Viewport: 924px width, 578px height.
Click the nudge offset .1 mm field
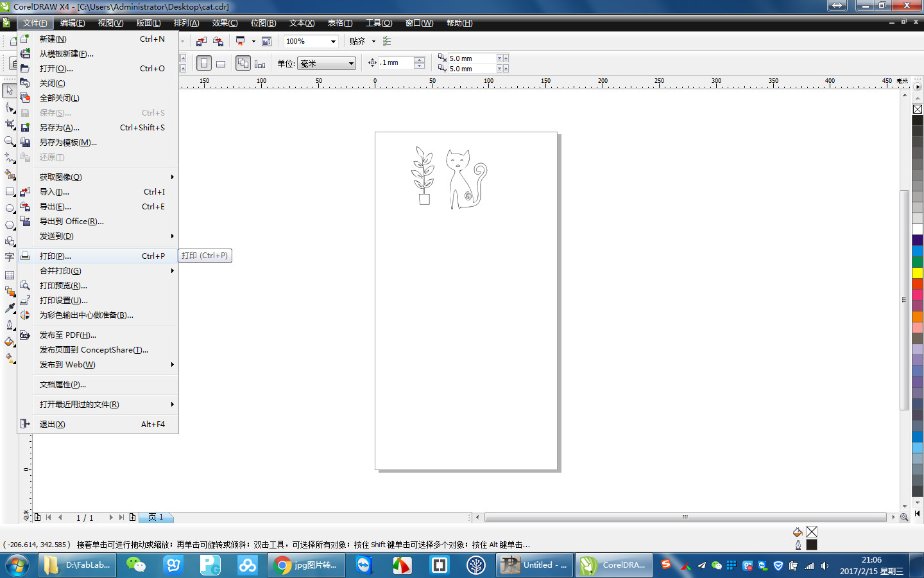396,63
